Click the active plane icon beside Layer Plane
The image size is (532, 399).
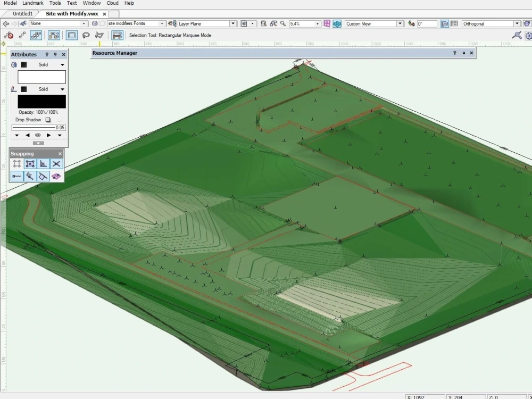(x=172, y=24)
